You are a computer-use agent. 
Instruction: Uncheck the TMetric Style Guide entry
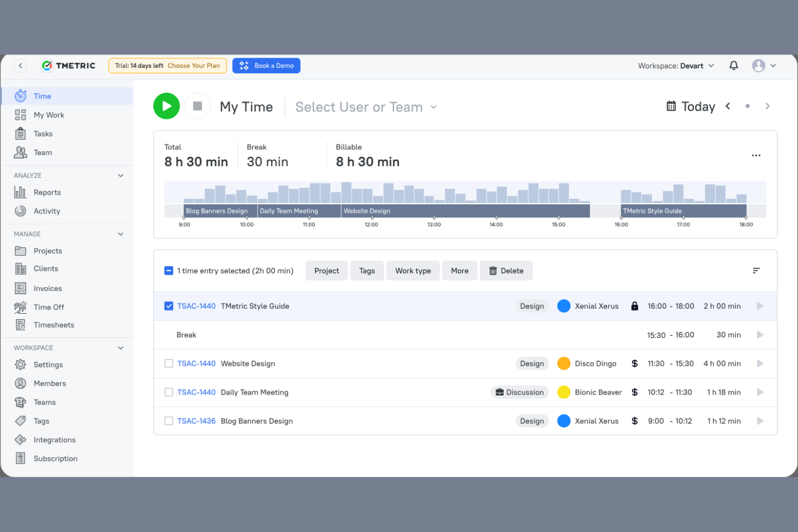click(169, 306)
